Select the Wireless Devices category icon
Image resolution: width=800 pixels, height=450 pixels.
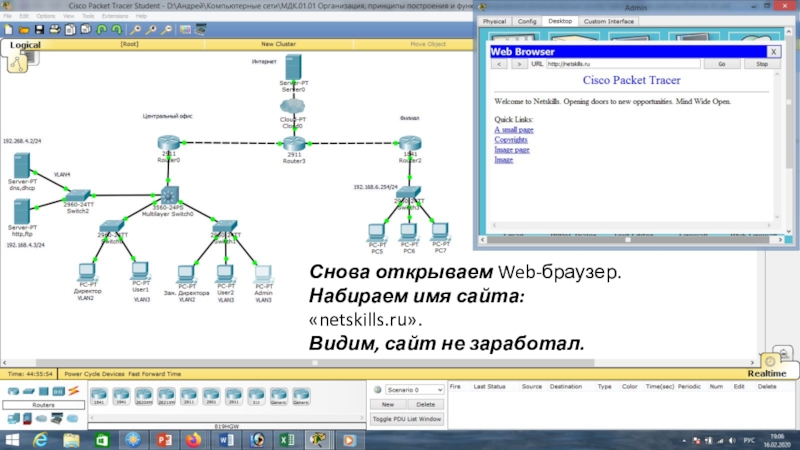click(58, 391)
